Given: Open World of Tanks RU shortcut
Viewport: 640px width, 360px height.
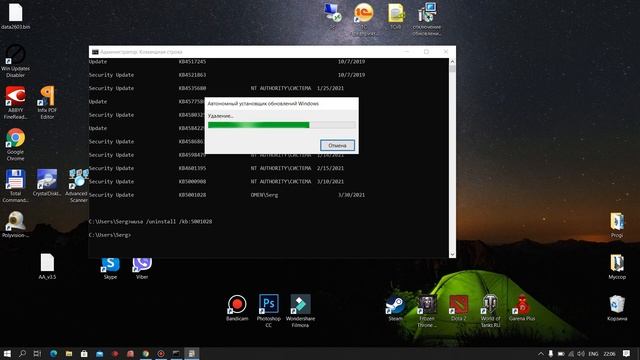Looking at the screenshot, I should (x=490, y=310).
